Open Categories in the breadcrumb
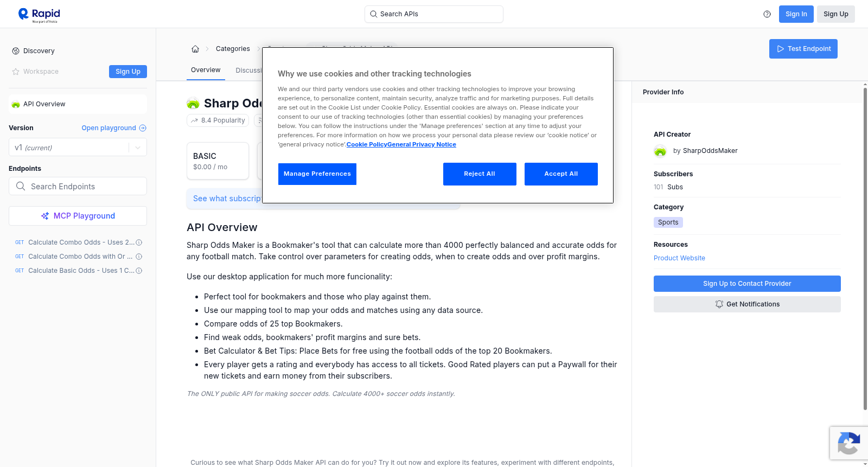This screenshot has width=868, height=467. [x=233, y=49]
